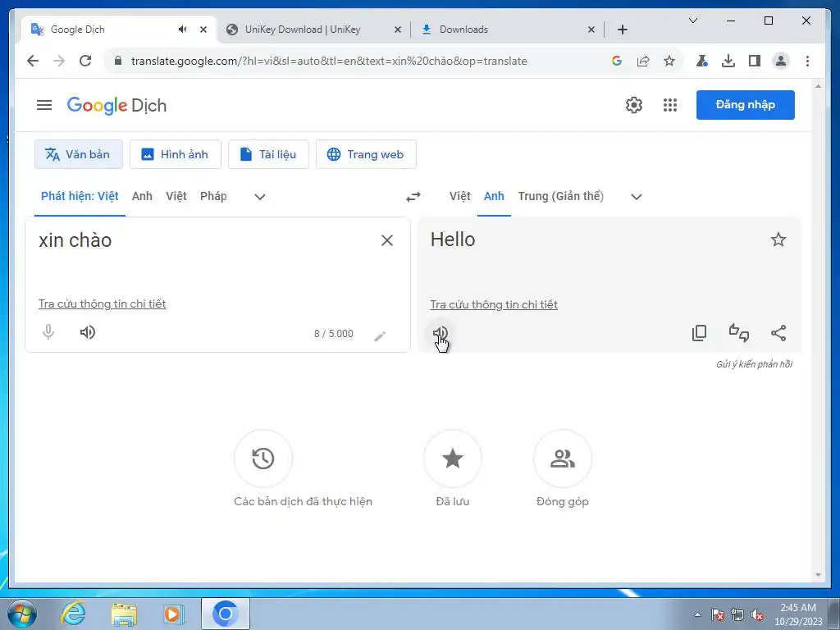Share the translation
The height and width of the screenshot is (630, 840).
point(778,333)
